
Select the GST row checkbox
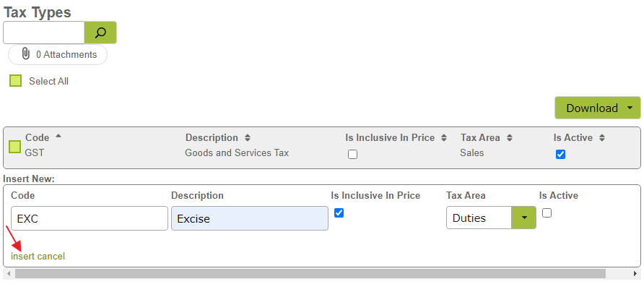14,147
